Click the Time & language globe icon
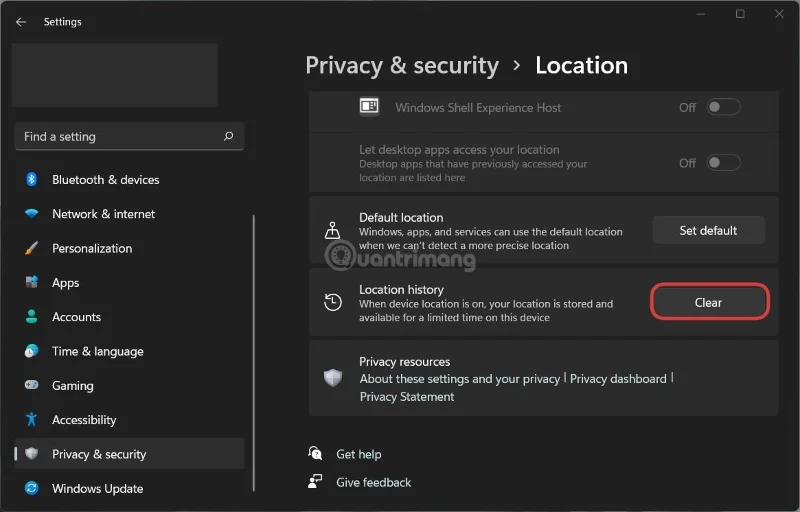Image resolution: width=800 pixels, height=512 pixels. click(x=32, y=351)
